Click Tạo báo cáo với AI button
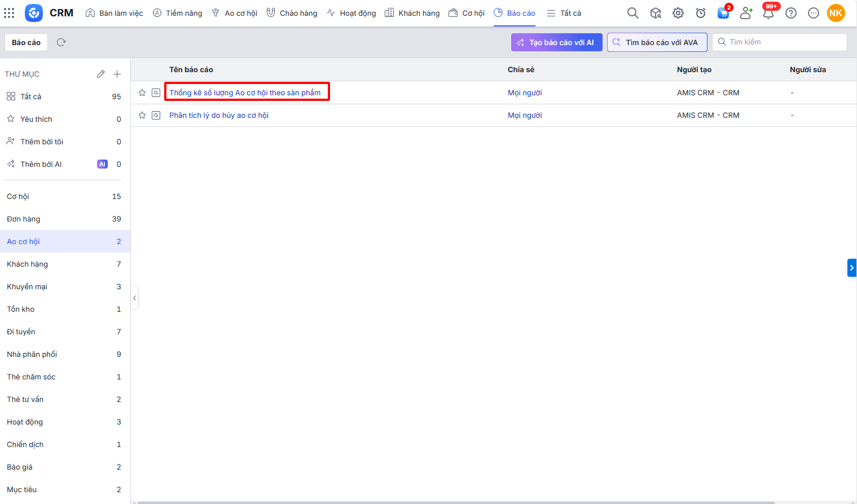 pos(556,42)
